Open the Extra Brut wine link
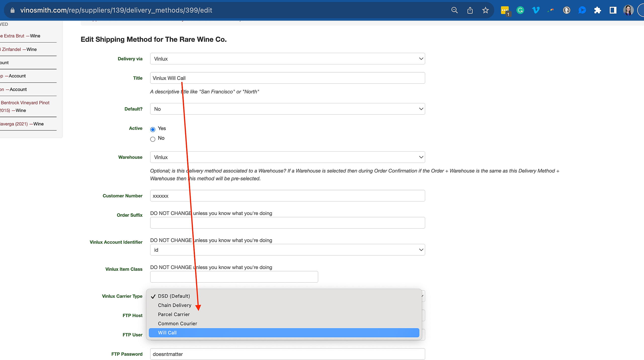 (x=13, y=36)
